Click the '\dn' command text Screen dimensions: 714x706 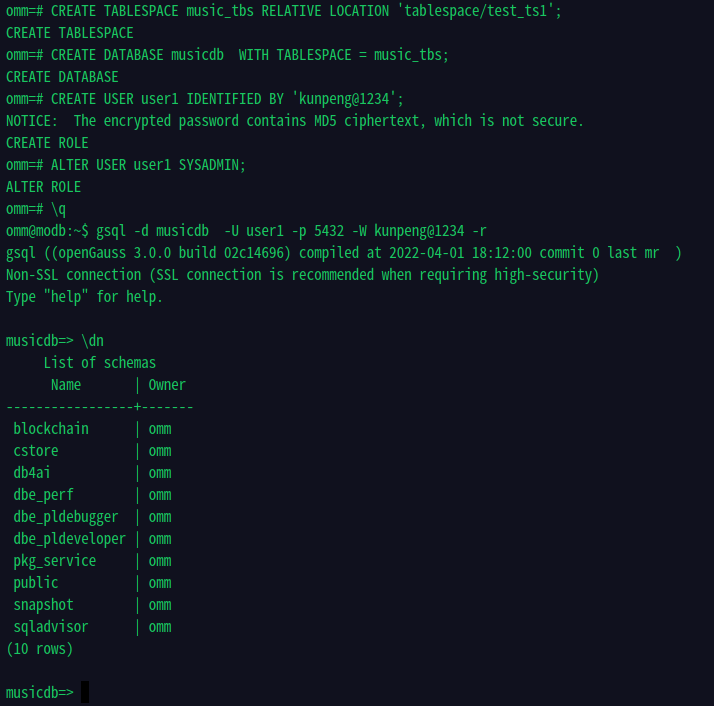coord(92,341)
